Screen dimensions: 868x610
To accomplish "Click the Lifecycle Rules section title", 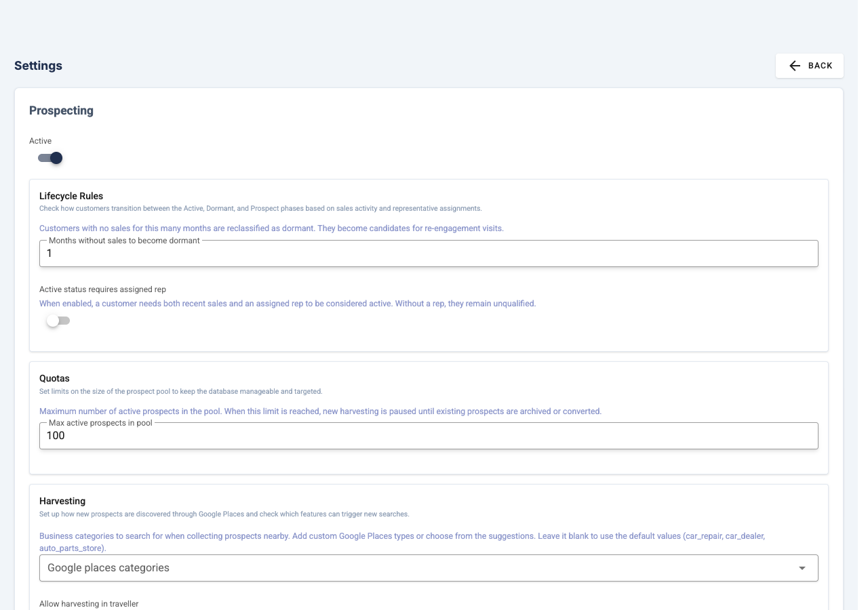I will (x=71, y=196).
